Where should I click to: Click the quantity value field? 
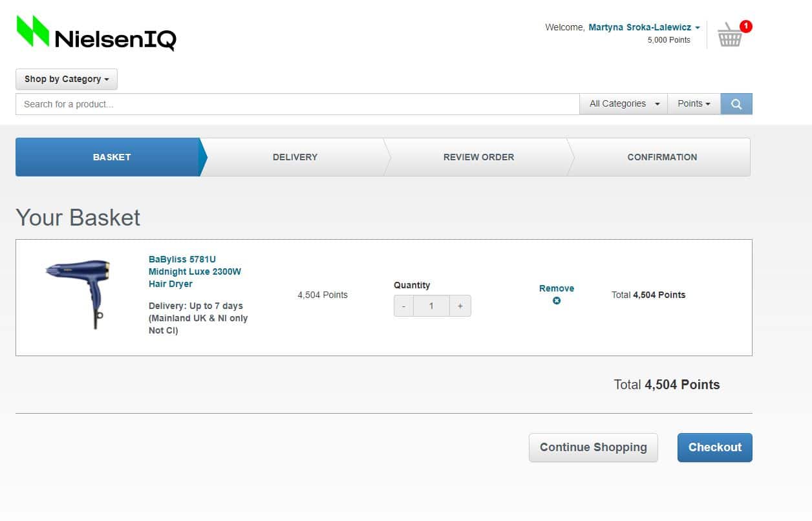pyautogui.click(x=431, y=306)
